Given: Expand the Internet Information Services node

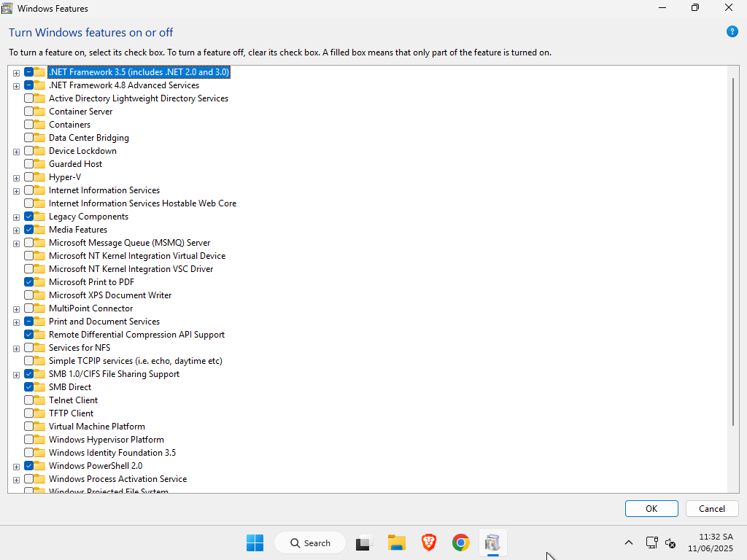Looking at the screenshot, I should click(x=16, y=191).
